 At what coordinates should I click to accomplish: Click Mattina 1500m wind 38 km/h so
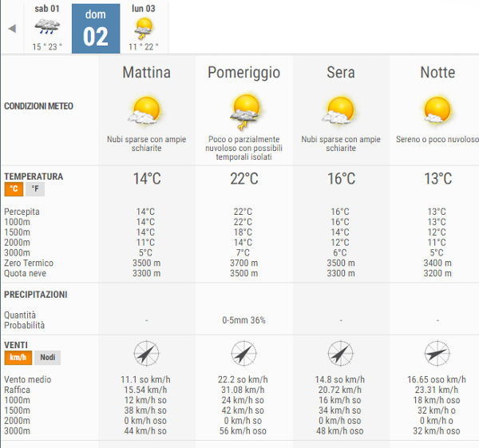pos(145,410)
